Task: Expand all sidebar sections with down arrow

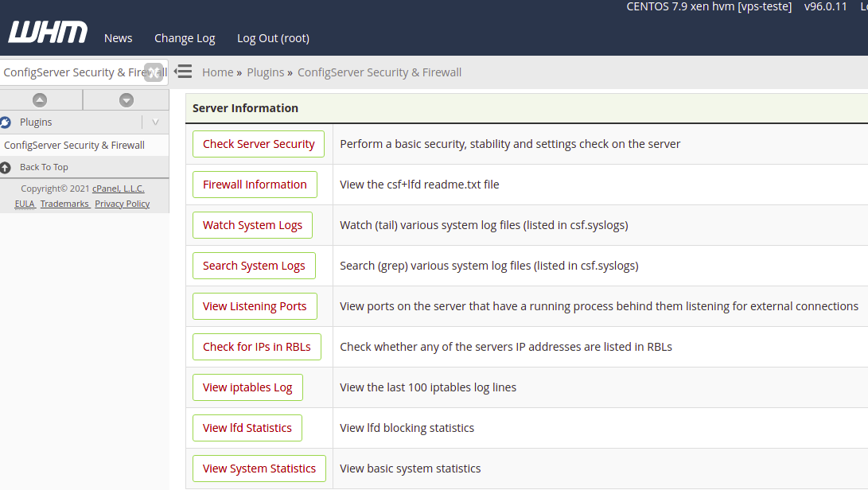Action: point(127,100)
